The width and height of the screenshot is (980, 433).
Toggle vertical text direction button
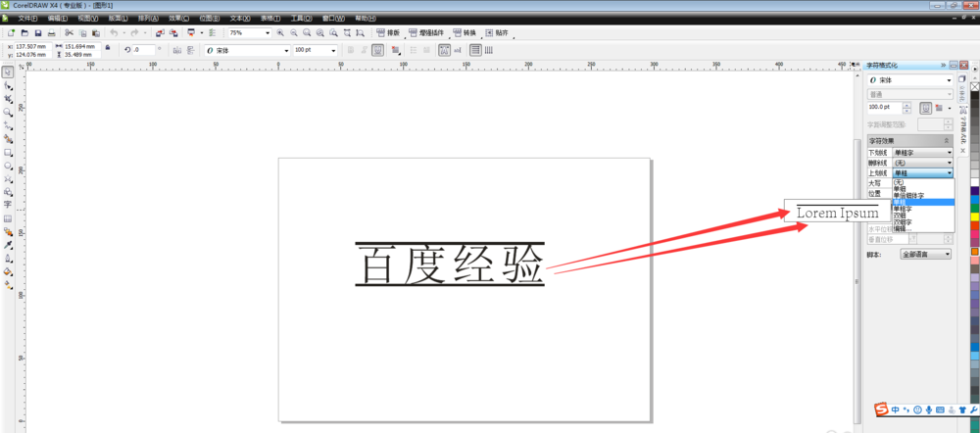[489, 50]
